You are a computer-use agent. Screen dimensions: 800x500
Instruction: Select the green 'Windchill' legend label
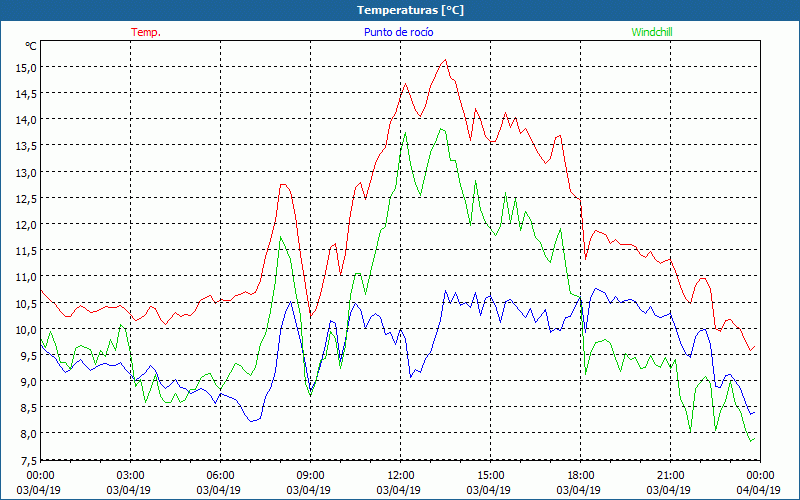pos(652,32)
